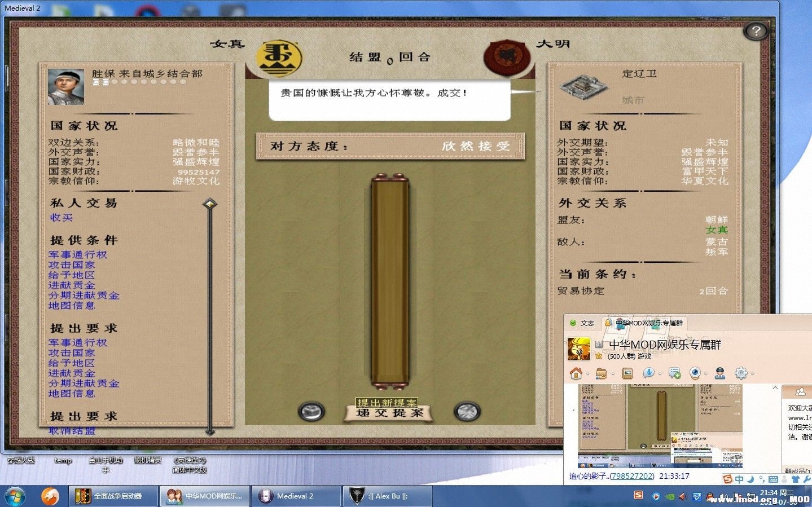812x507 pixels.
Task: Open the dropdown beside the file-share folder icon
Action: 612,373
